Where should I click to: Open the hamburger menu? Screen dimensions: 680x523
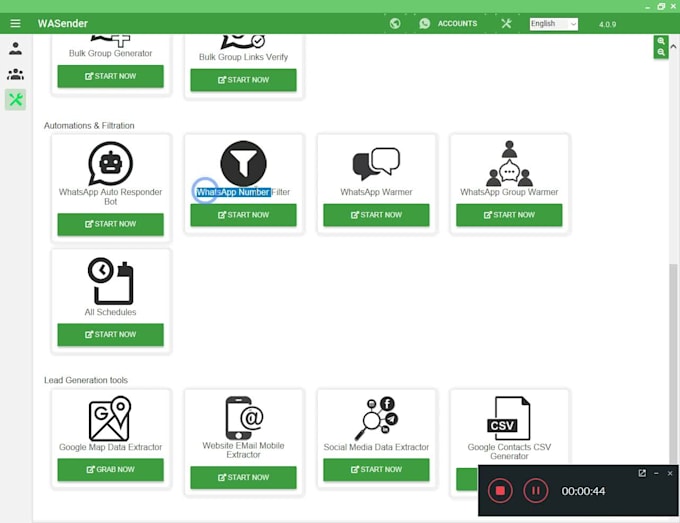pyautogui.click(x=15, y=23)
